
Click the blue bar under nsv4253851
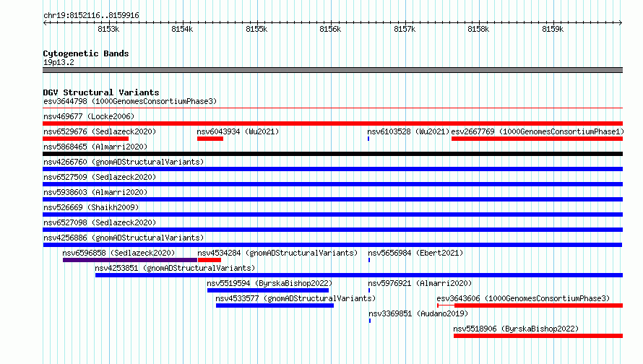[359, 275]
